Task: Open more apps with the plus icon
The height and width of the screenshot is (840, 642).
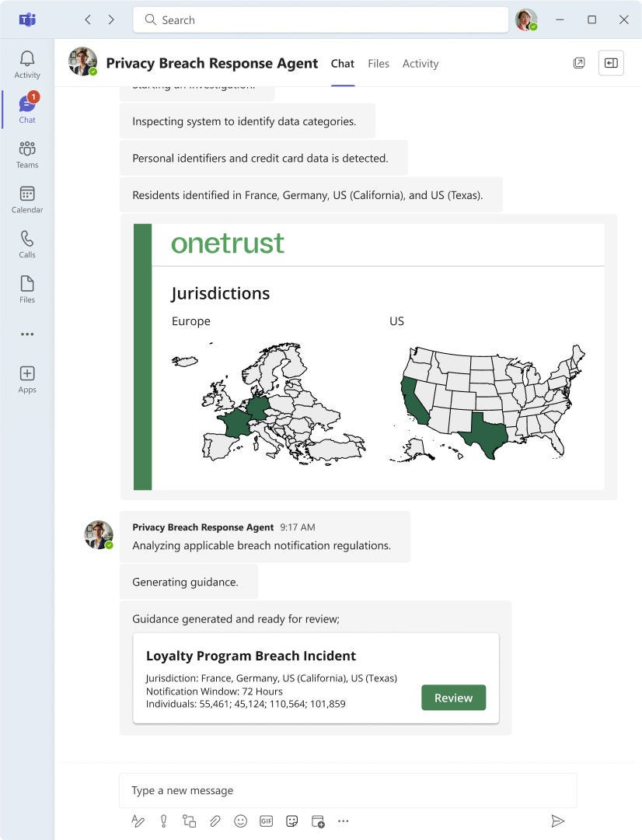Action: 318,821
